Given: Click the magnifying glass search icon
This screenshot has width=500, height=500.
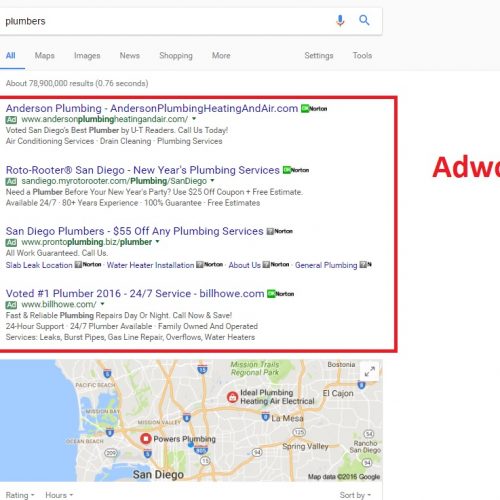Looking at the screenshot, I should pyautogui.click(x=364, y=20).
